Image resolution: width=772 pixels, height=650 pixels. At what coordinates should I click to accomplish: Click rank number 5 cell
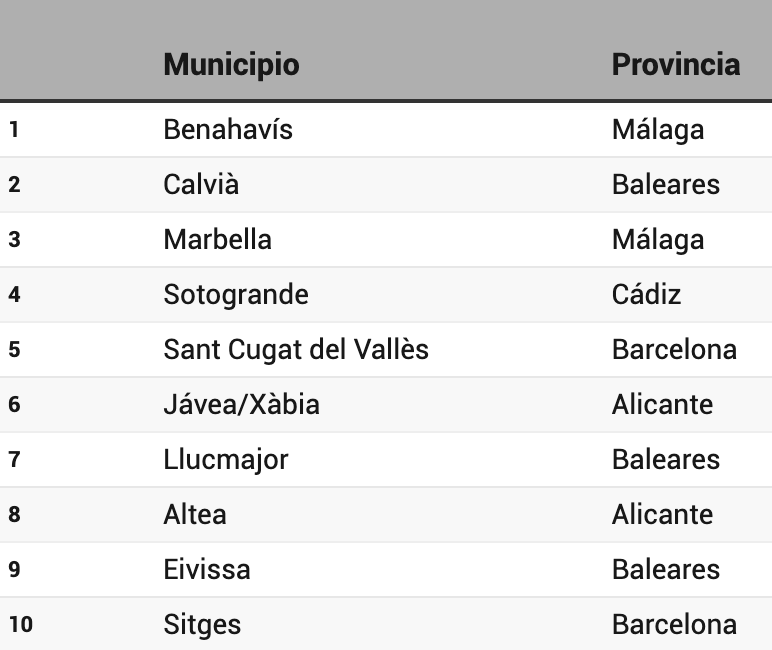(x=14, y=350)
